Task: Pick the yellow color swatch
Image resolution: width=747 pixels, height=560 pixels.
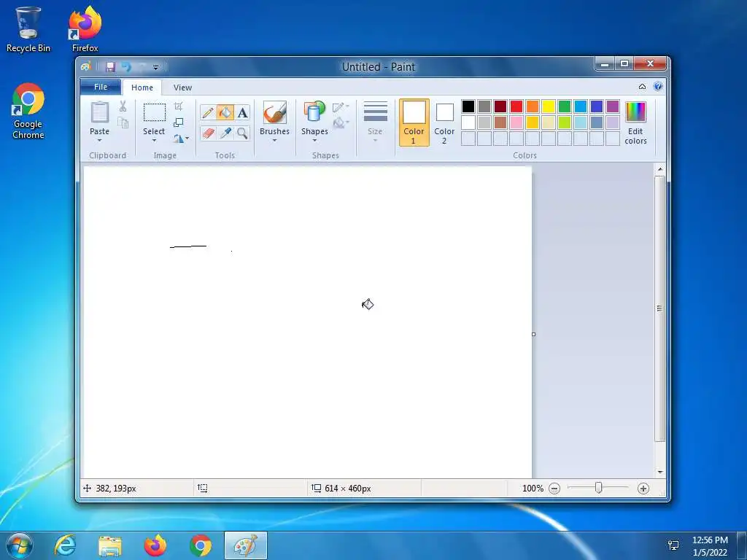Action: (549, 106)
